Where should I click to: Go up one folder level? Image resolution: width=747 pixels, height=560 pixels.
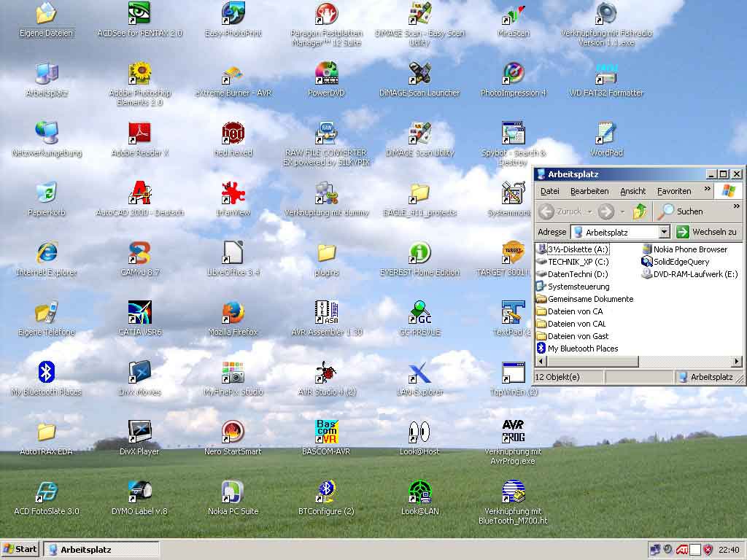coord(640,211)
